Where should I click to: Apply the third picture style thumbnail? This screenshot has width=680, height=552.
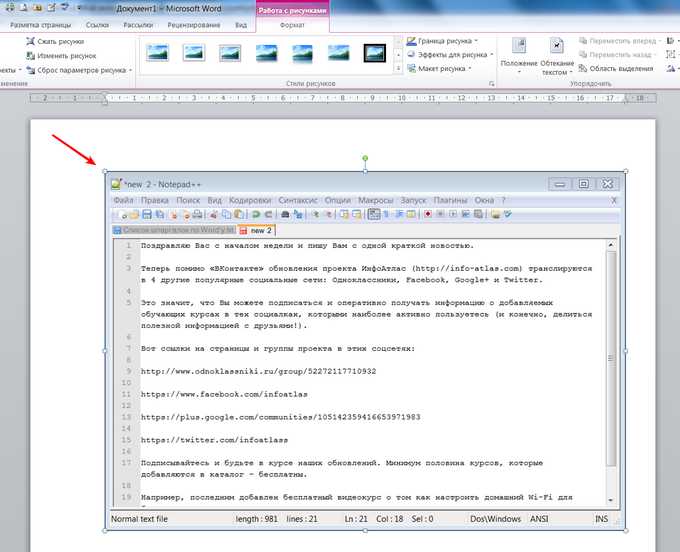[x=230, y=53]
